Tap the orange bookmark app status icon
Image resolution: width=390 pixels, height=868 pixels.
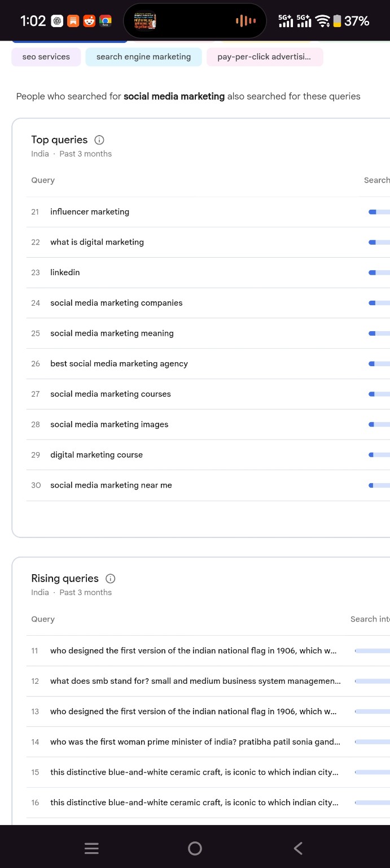click(x=73, y=21)
